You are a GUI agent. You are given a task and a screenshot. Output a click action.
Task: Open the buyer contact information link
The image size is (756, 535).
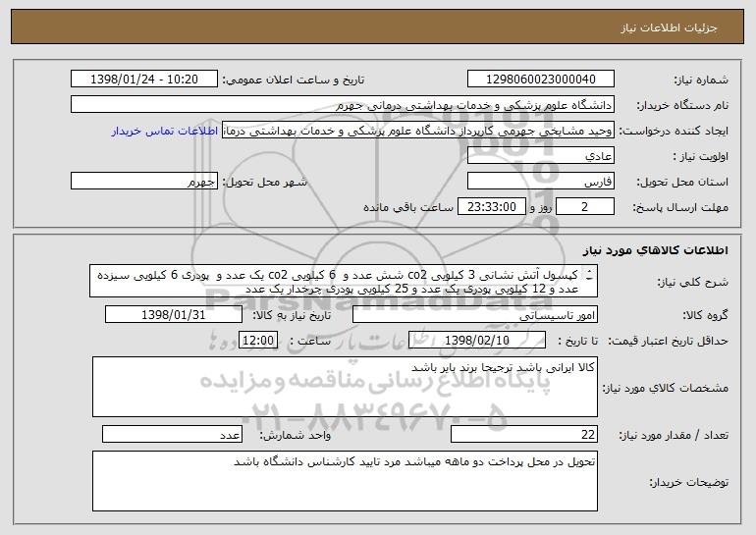(165, 132)
